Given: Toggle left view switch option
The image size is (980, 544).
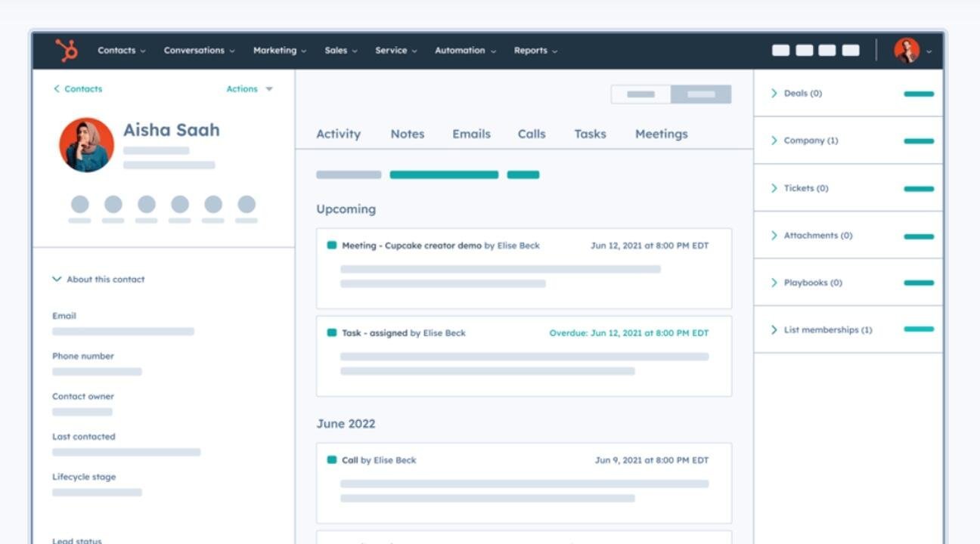Looking at the screenshot, I should 640,94.
